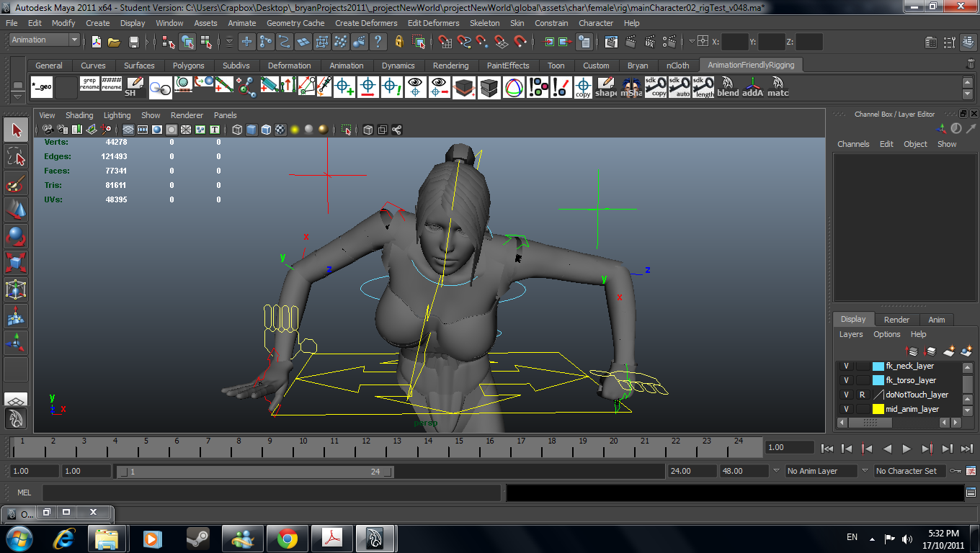
Task: Open the Skeleton menu
Action: point(484,23)
